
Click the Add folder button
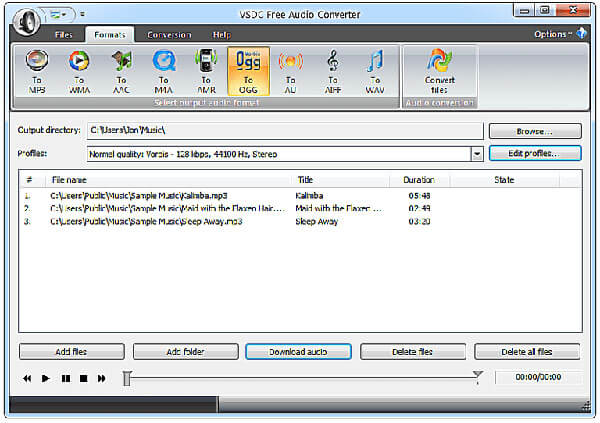(186, 351)
